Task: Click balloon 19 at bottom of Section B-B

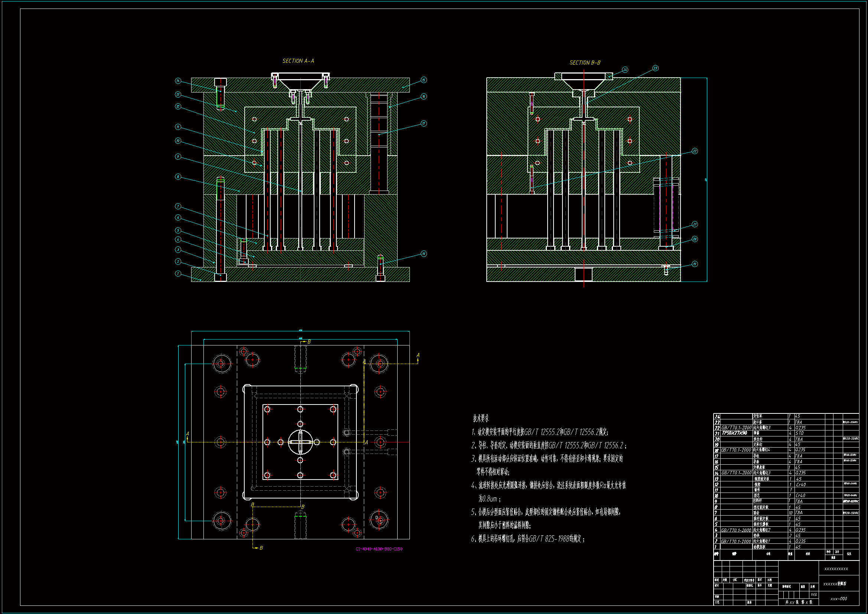Action: click(x=695, y=264)
